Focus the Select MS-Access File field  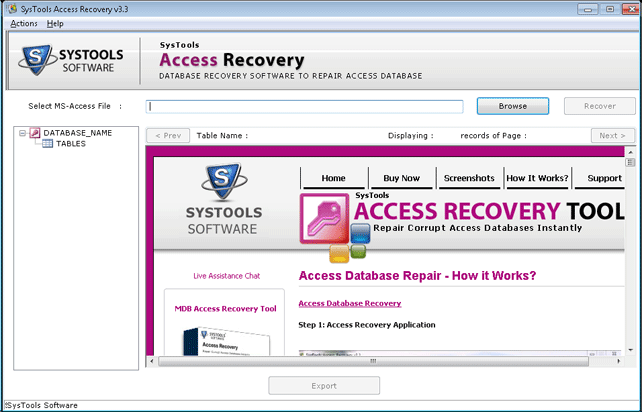[305, 106]
